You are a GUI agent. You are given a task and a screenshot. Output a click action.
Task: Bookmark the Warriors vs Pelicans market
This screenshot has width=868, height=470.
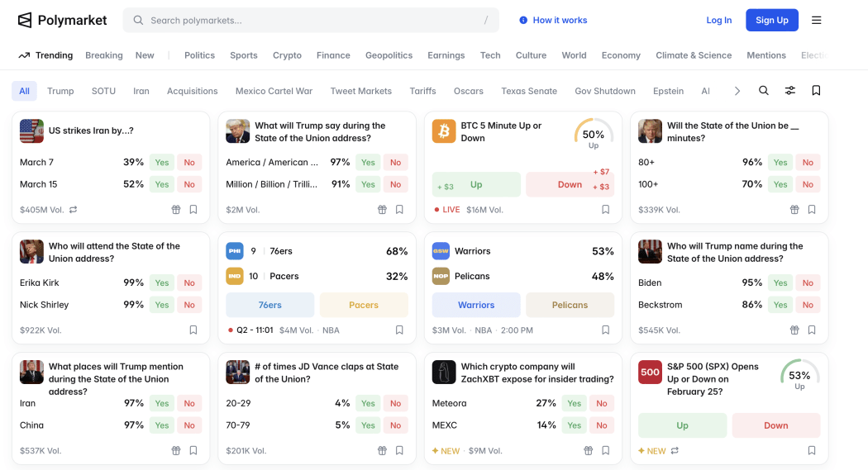(605, 330)
